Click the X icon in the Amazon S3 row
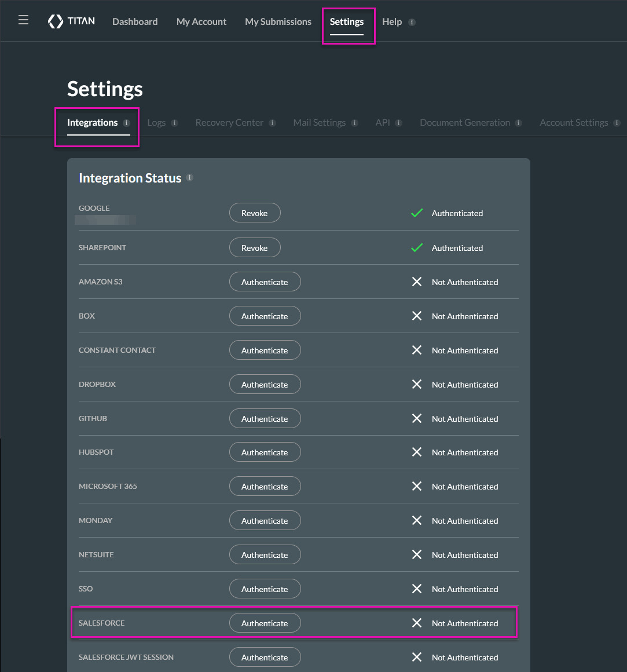This screenshot has width=627, height=672. pyautogui.click(x=417, y=282)
